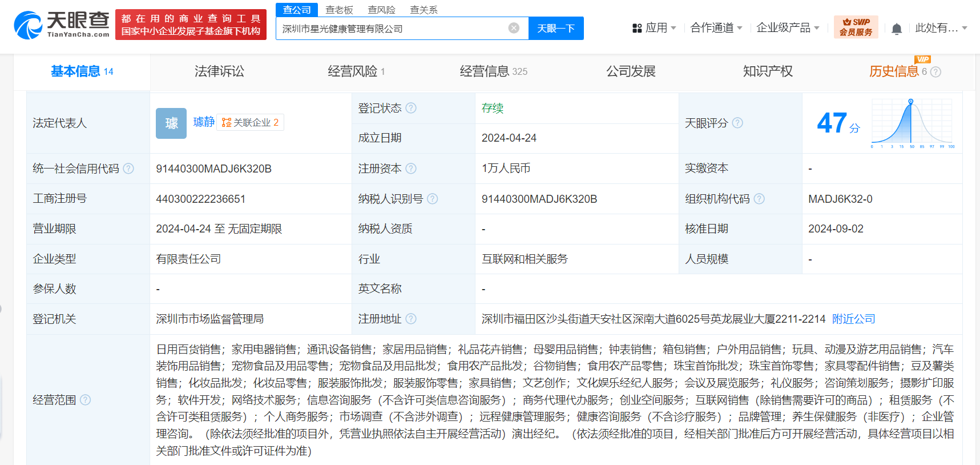
Task: Click the 天眼一下 search button
Action: point(555,29)
